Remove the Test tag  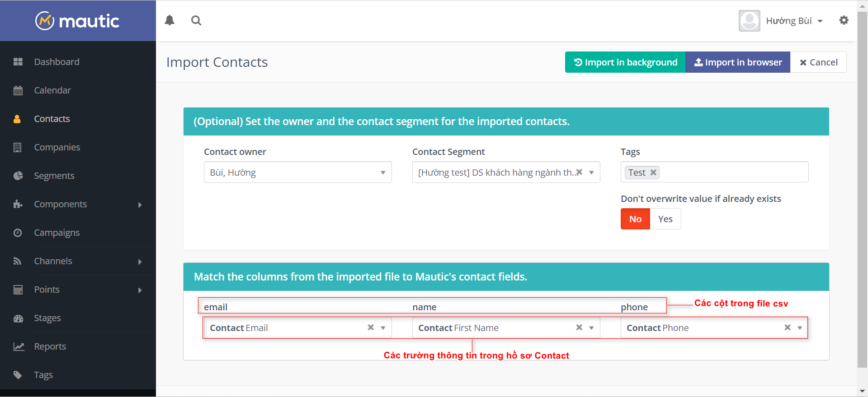click(x=653, y=173)
